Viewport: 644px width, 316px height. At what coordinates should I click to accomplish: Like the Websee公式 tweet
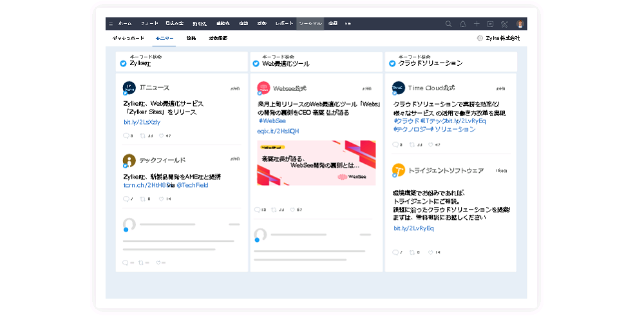[x=292, y=210]
